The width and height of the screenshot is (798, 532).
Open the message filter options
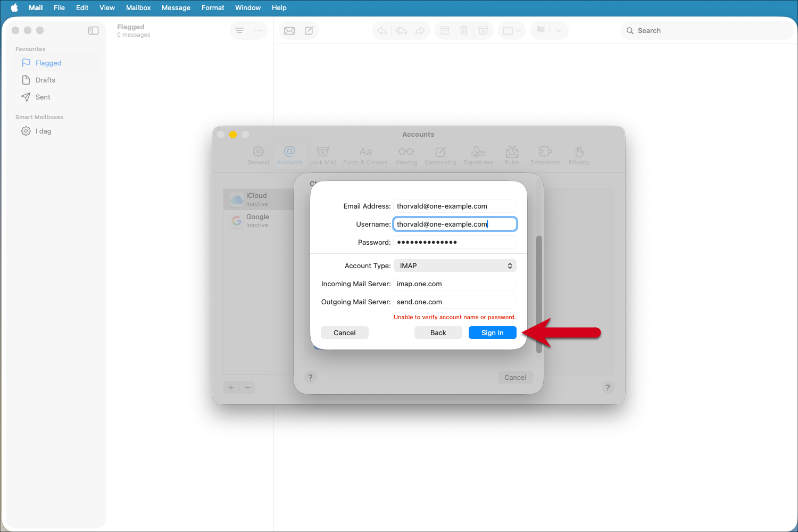tap(239, 30)
